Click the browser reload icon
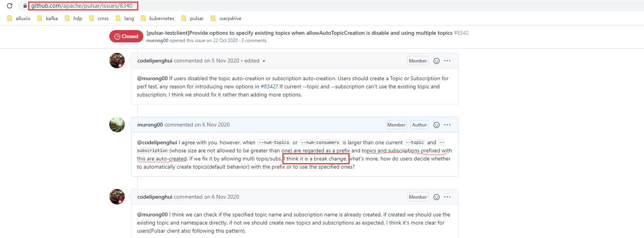This screenshot has width=644, height=238. [10, 6]
